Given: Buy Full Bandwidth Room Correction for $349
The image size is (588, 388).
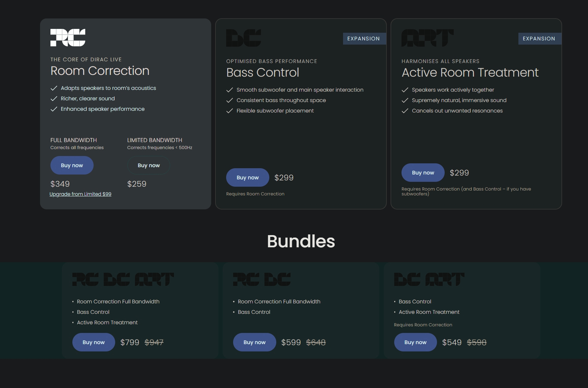Looking at the screenshot, I should [x=72, y=165].
